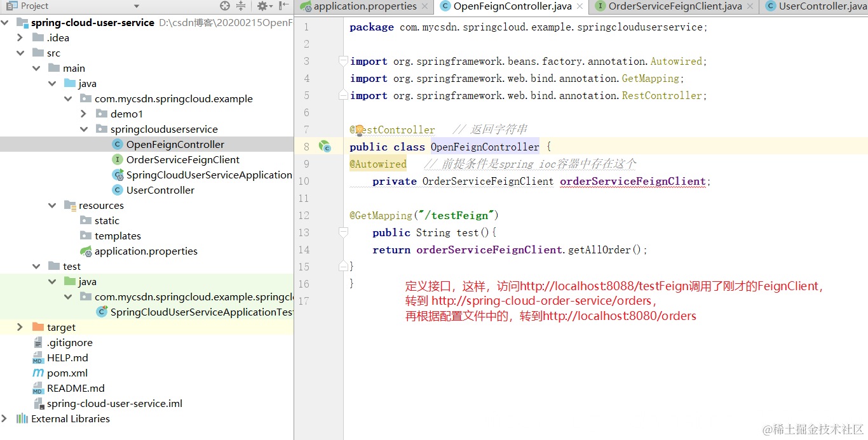Screen dimensions: 868x440
Task: Expand the target folder
Action: click(x=20, y=328)
